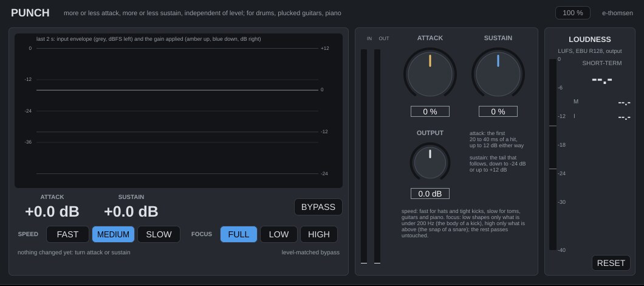Click the OUT level meter
This screenshot has width=644, height=286.
(377, 156)
